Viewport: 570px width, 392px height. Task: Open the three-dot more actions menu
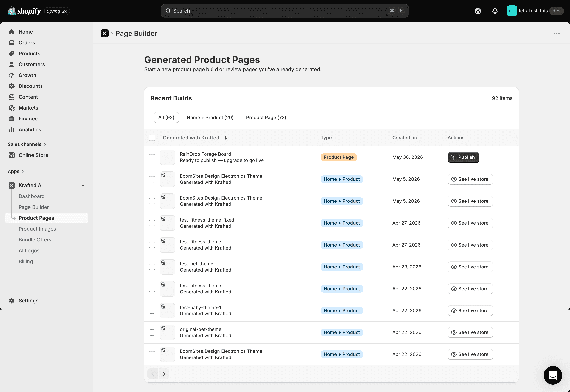point(556,33)
